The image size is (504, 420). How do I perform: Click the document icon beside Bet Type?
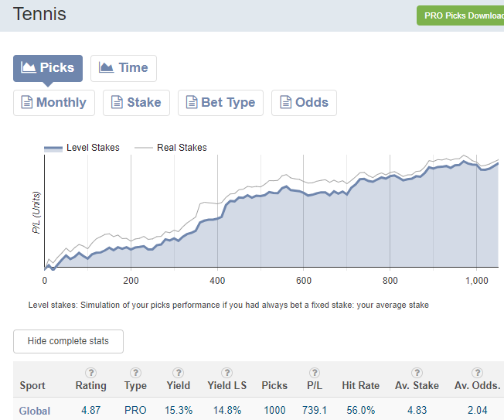[x=192, y=102]
